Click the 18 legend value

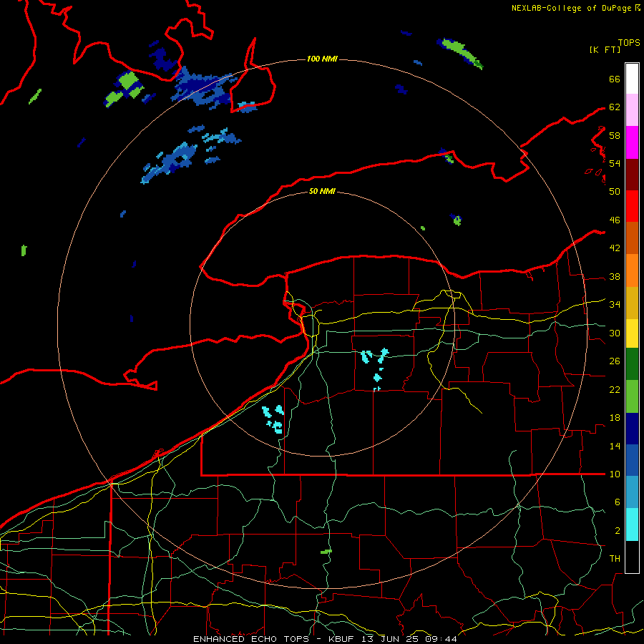coord(615,418)
